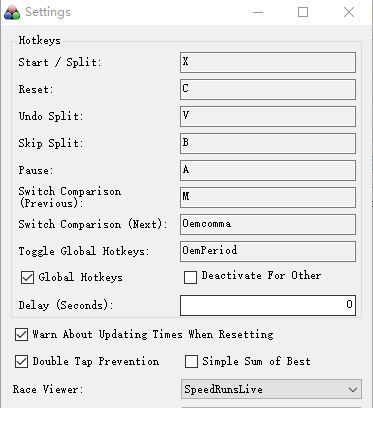Click the Skip Split hotkey field
Screen dimensions: 373x424
pos(268,143)
